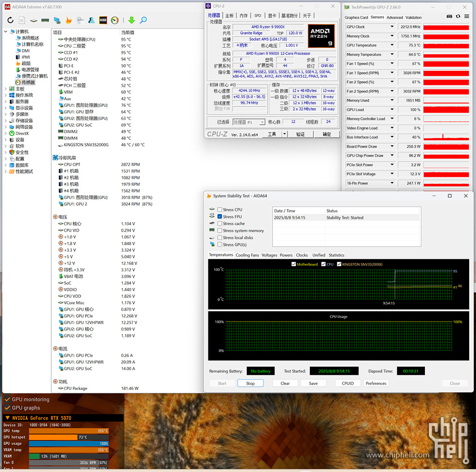This screenshot has width=476, height=472.
Task: Collapse NVIDIA GeForce RTX 5070 section
Action: [x=8, y=418]
